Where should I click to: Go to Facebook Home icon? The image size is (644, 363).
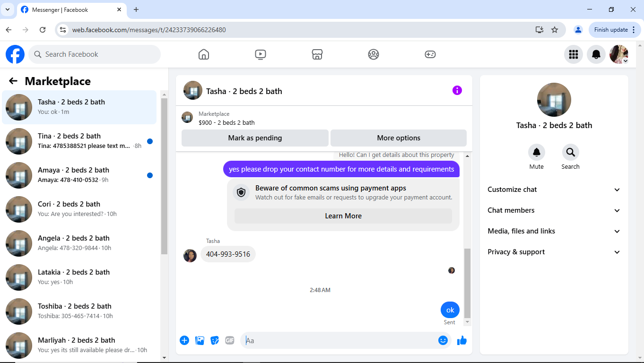point(204,54)
